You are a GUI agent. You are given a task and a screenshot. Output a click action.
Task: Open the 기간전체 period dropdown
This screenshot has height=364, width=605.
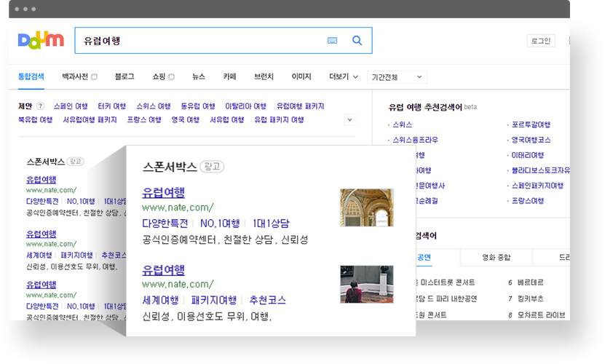tap(397, 77)
